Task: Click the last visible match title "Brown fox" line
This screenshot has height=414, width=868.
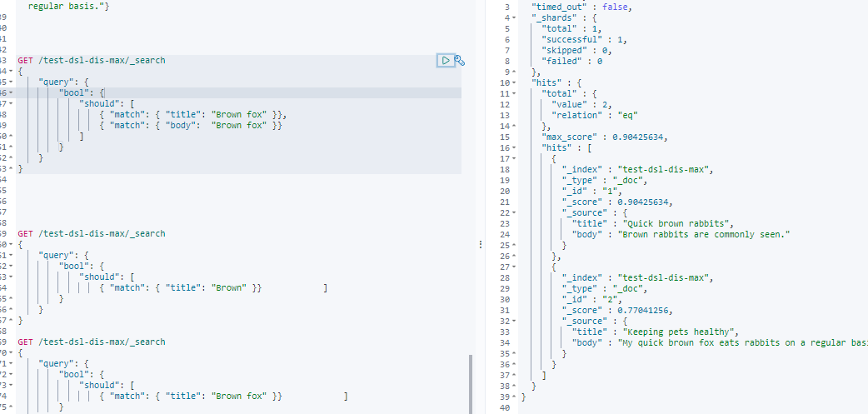Action: [x=191, y=397]
